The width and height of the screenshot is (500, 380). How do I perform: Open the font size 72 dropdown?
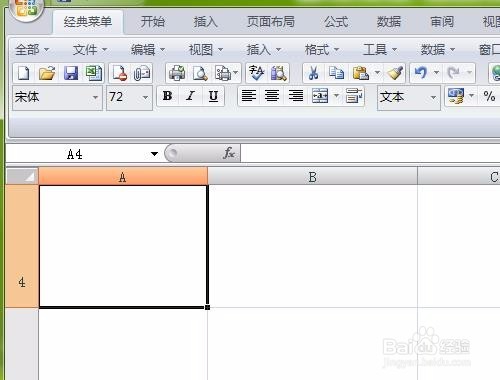(x=145, y=97)
